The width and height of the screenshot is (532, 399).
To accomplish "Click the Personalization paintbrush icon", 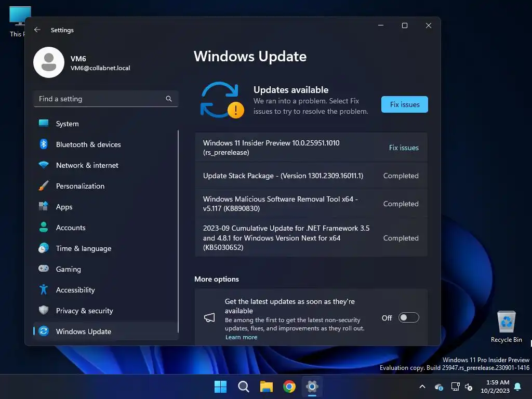I will pos(44,185).
